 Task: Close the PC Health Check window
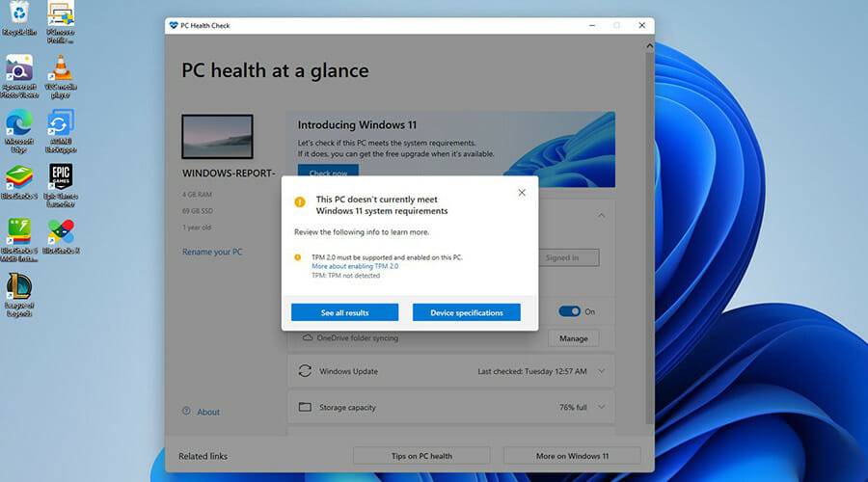[641, 25]
